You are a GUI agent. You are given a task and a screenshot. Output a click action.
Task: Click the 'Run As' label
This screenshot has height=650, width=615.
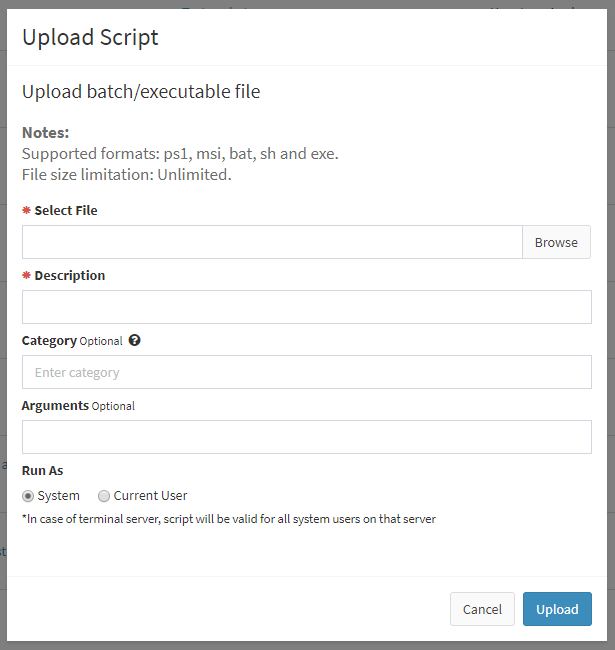click(x=42, y=471)
